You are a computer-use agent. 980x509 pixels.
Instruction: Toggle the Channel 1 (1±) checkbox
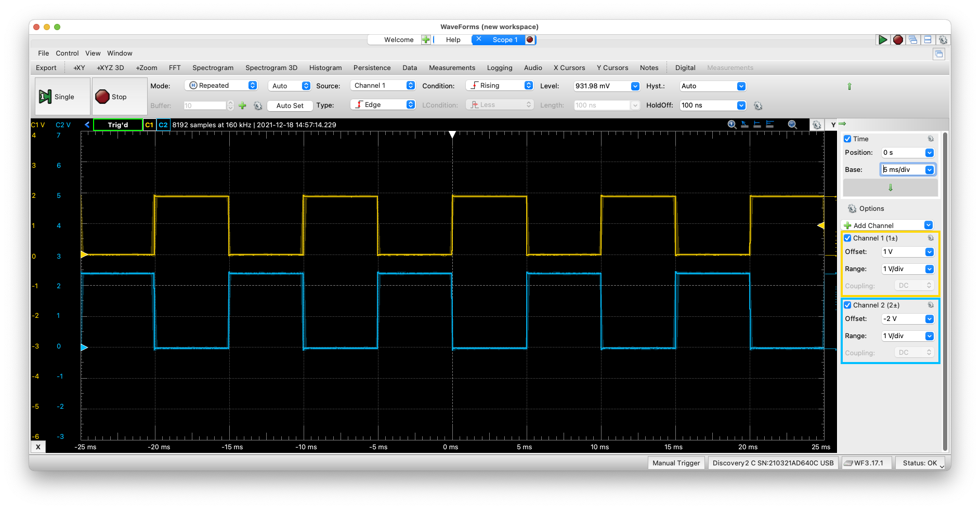(847, 238)
